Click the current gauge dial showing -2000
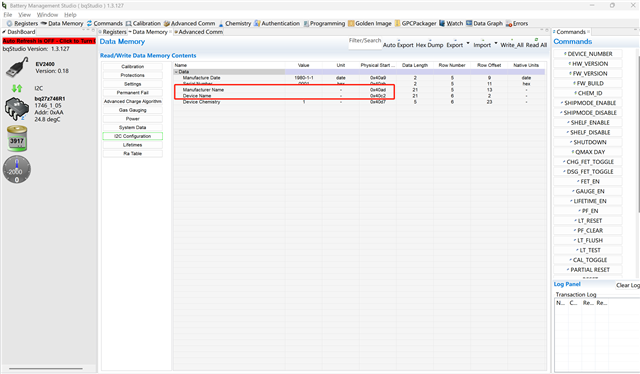 pos(17,169)
